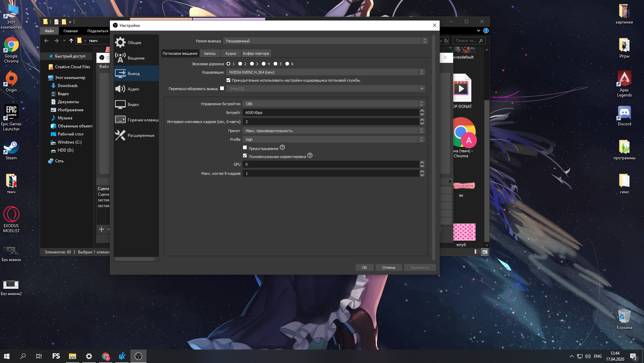Open the Recycle Bin on desktop

click(x=624, y=319)
